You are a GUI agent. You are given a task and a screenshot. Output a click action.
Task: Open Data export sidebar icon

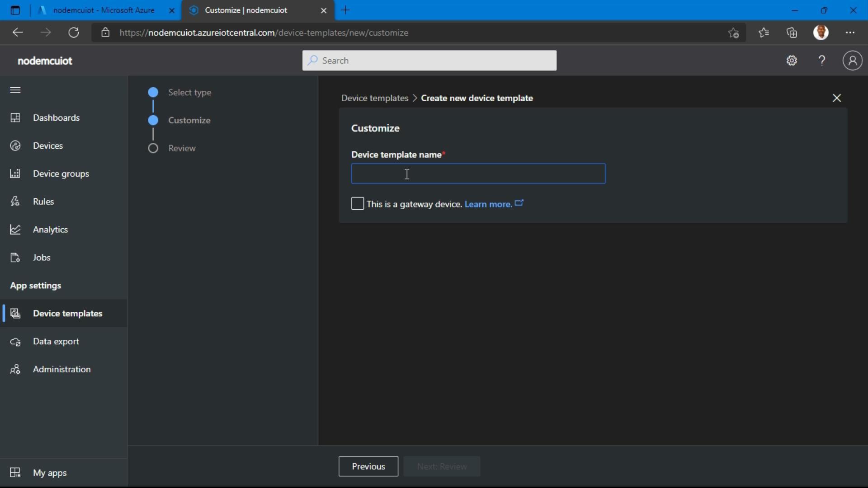[15, 342]
